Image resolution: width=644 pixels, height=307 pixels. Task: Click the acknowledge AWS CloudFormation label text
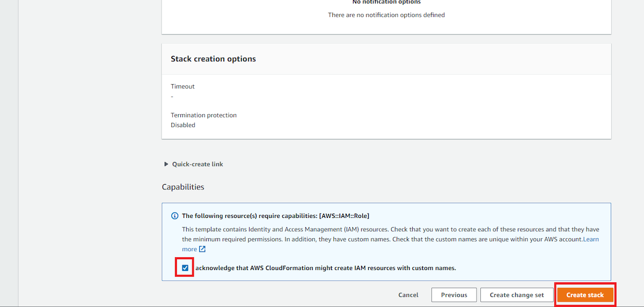coord(326,268)
